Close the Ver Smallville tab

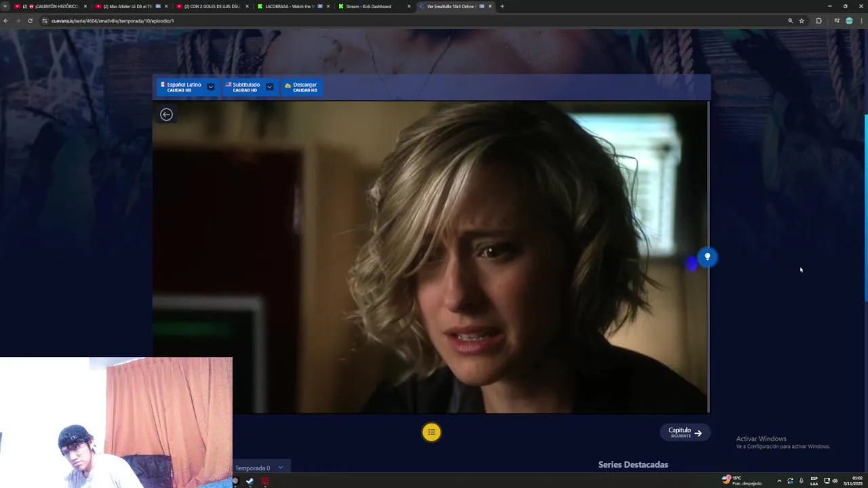(x=490, y=6)
